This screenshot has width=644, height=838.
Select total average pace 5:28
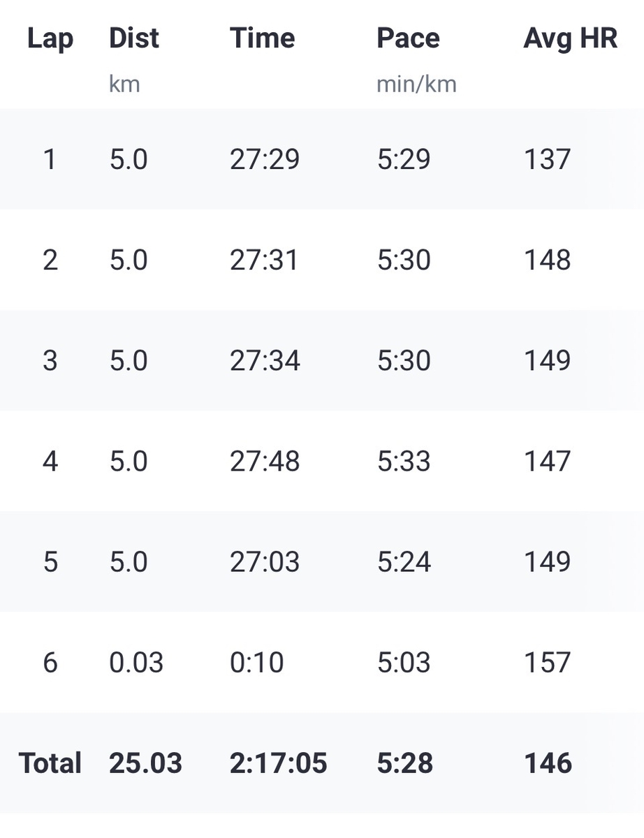coord(405,763)
